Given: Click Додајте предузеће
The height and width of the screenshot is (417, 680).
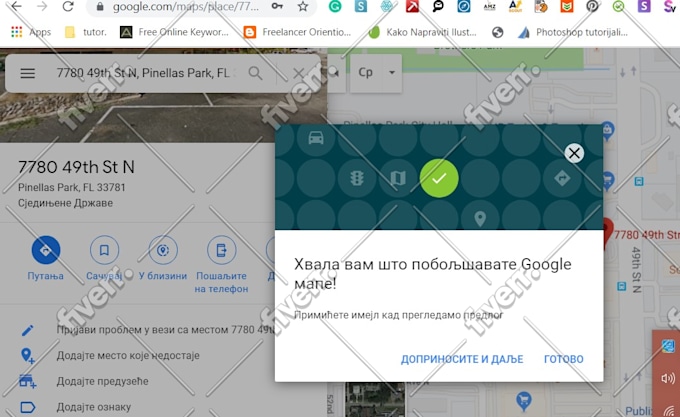Looking at the screenshot, I should pyautogui.click(x=102, y=381).
